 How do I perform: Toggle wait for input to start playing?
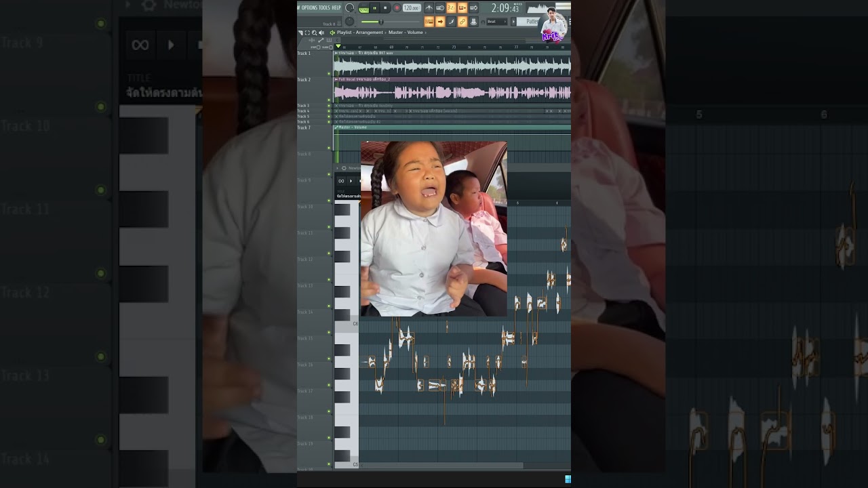(440, 8)
